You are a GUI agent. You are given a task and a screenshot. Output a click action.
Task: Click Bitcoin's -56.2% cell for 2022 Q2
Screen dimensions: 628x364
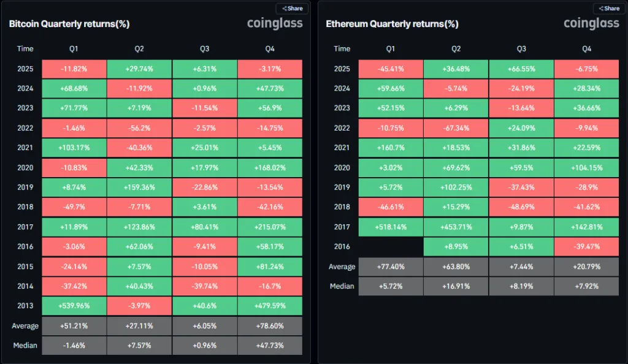139,128
